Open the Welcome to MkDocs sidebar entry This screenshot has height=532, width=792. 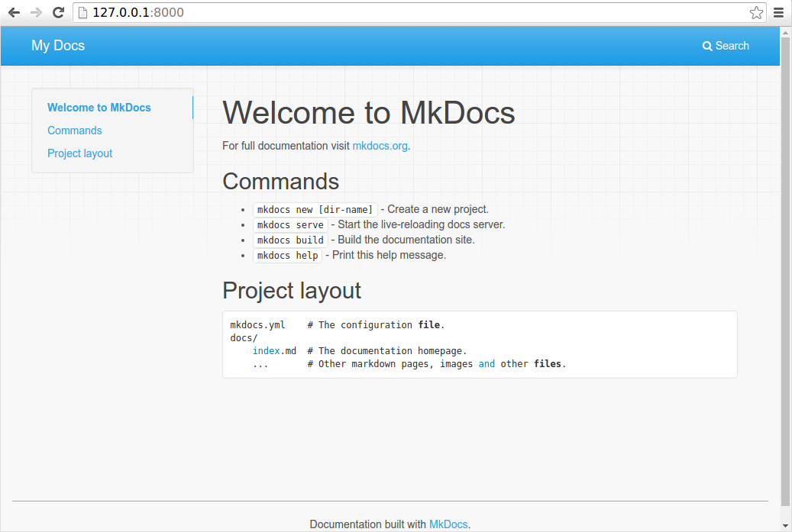click(x=99, y=108)
